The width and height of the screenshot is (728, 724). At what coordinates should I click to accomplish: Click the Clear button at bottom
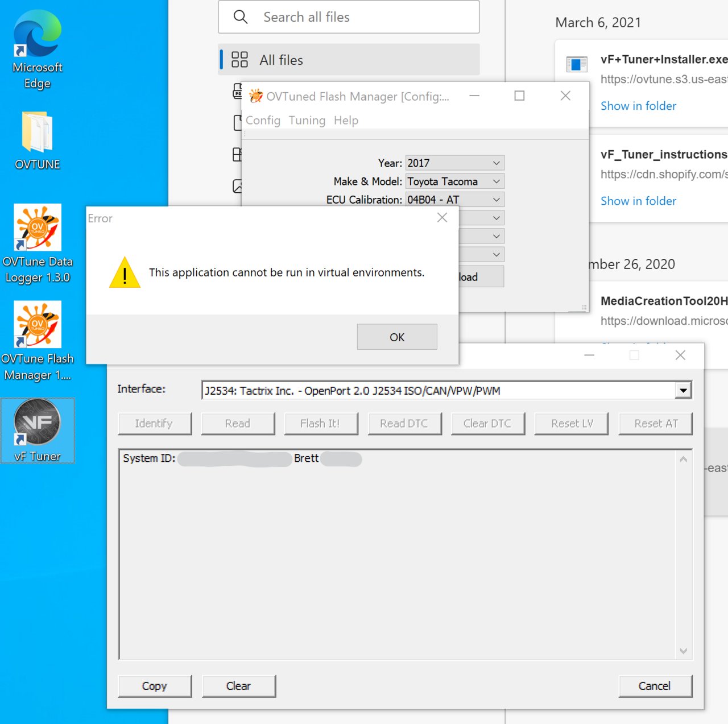pos(238,686)
